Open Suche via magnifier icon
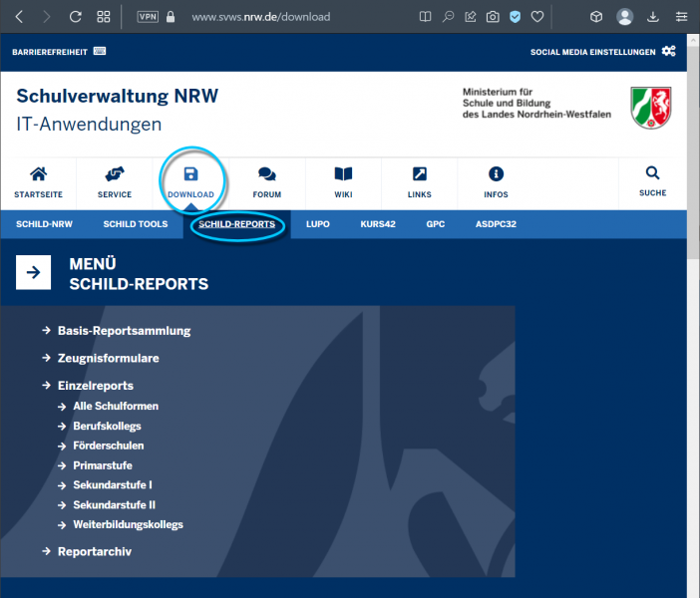This screenshot has width=700, height=598. point(653,172)
